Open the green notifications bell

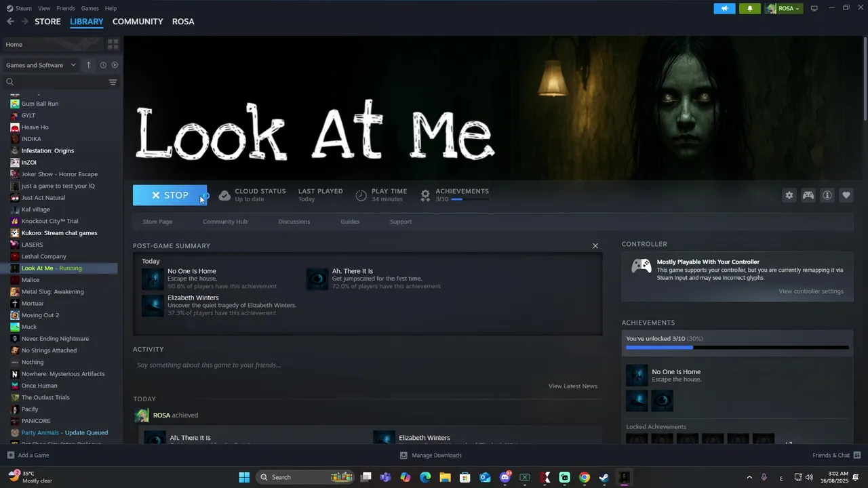click(750, 8)
